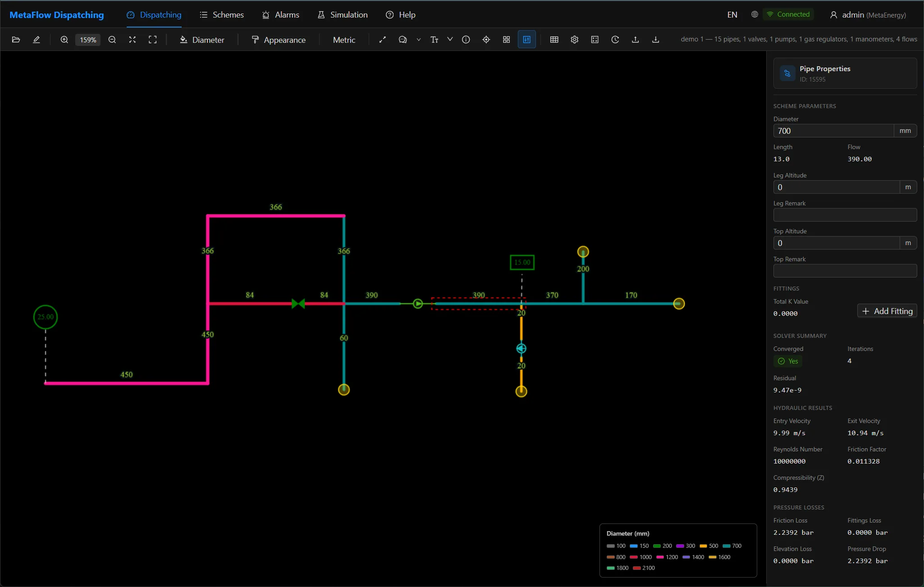Open the history clock icon
Screen dimensions: 924x587
[615, 40]
